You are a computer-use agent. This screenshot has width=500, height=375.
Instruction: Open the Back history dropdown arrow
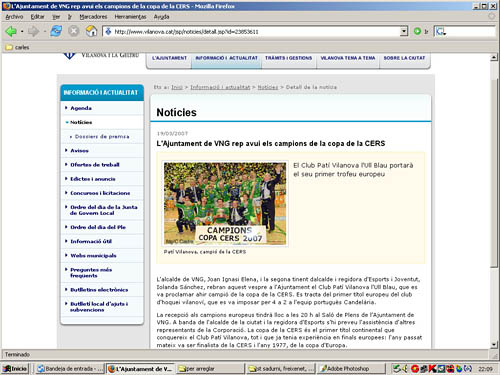point(22,32)
